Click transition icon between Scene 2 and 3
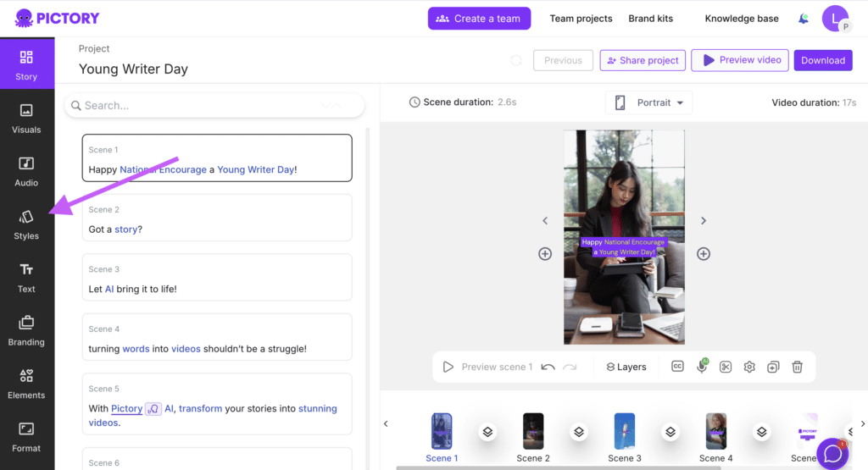Viewport: 868px width, 470px height. [x=579, y=432]
